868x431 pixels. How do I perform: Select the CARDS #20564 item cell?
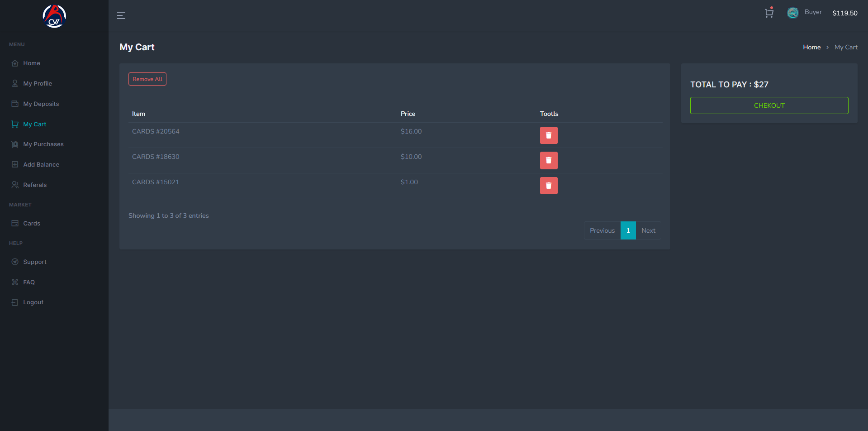click(x=156, y=131)
